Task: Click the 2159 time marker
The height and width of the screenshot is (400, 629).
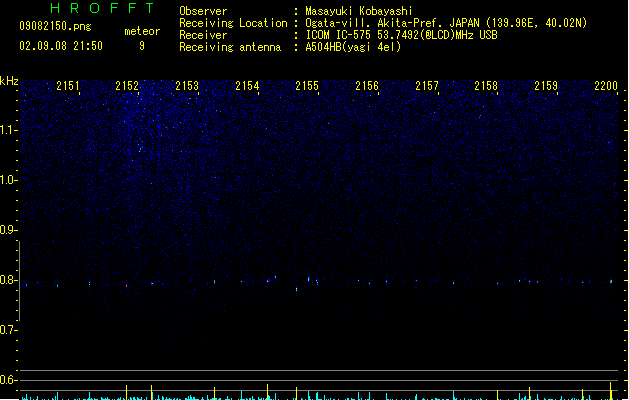Action: (x=546, y=86)
